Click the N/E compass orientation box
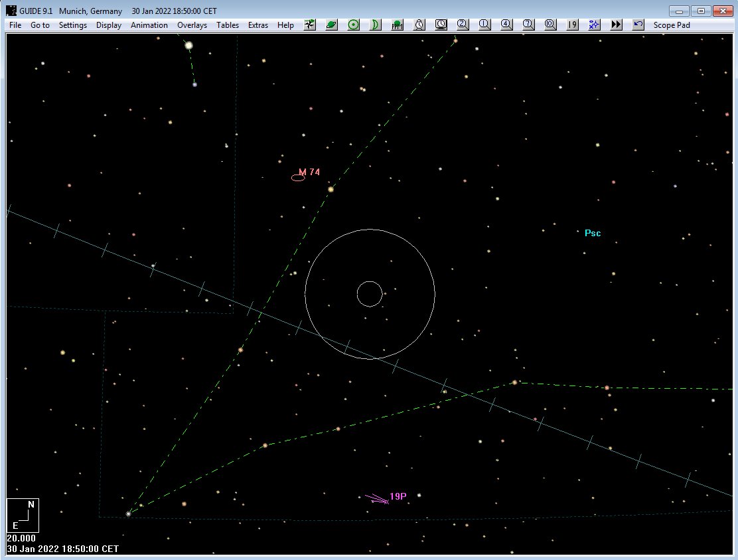 click(23, 515)
